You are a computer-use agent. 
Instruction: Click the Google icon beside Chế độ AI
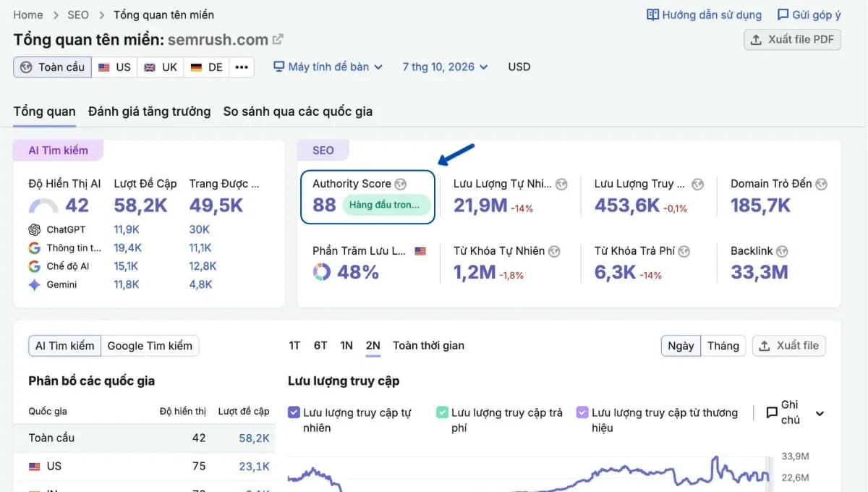click(34, 266)
